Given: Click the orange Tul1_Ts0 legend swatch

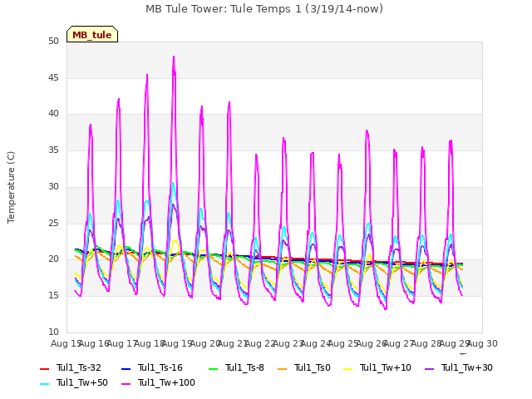Looking at the screenshot, I should tap(282, 368).
